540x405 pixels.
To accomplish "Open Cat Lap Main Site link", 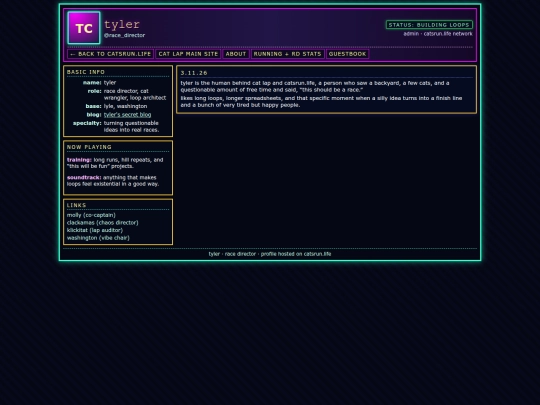I will point(188,54).
